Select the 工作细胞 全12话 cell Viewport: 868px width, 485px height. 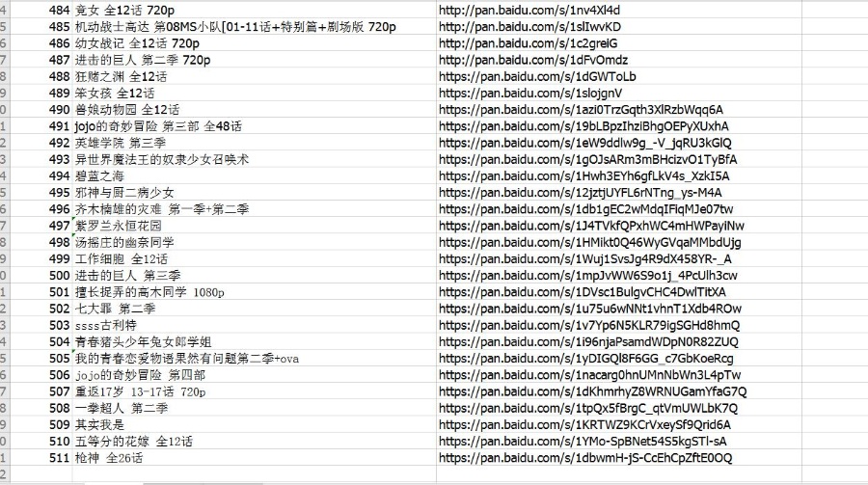coord(254,259)
